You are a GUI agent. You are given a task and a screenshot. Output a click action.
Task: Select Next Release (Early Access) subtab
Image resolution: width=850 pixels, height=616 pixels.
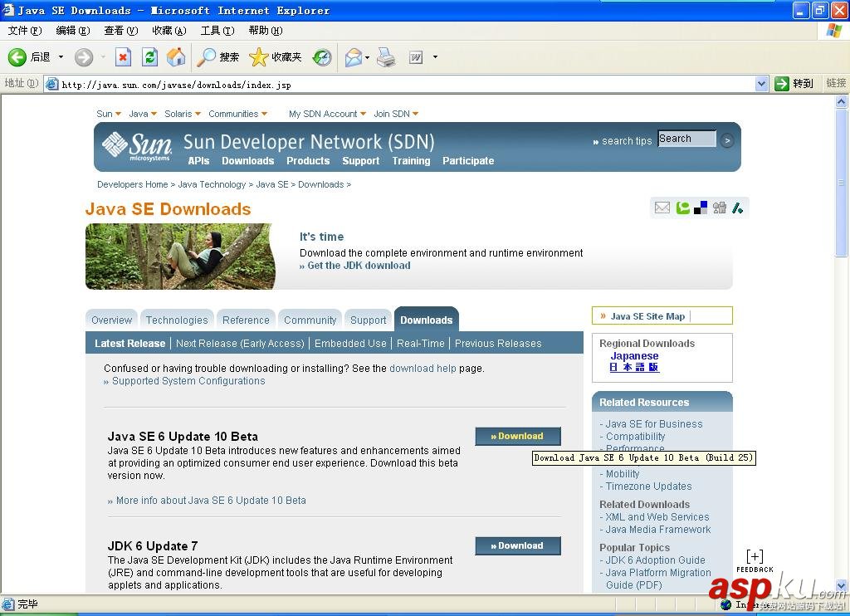240,343
